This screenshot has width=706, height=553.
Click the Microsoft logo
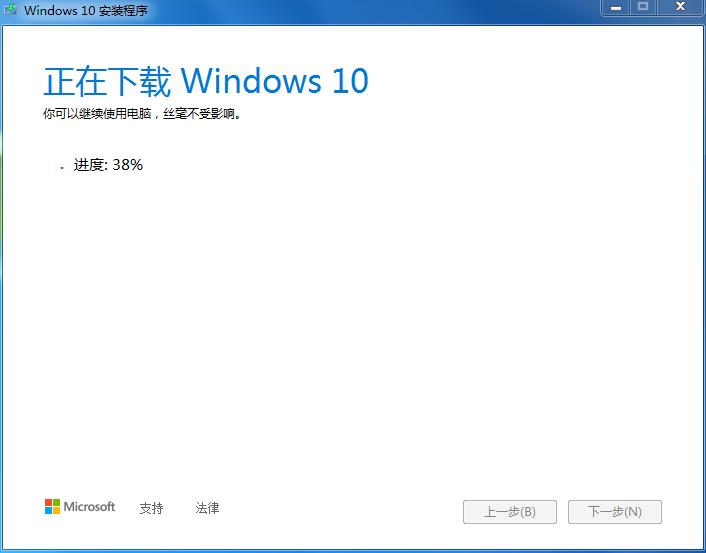pos(80,507)
